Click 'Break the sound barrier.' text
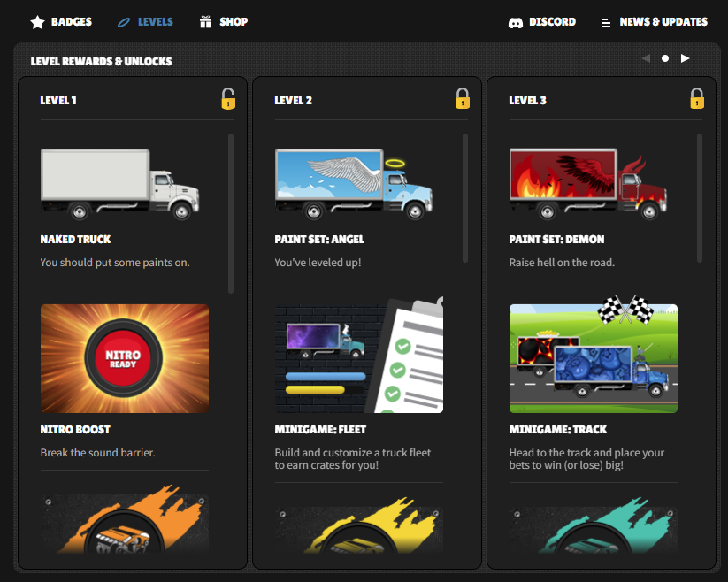Image resolution: width=728 pixels, height=582 pixels. 98,453
